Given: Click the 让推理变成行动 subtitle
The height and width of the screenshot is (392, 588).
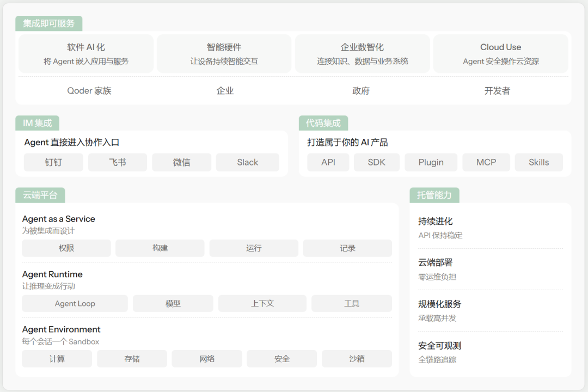Looking at the screenshot, I should [x=48, y=286].
